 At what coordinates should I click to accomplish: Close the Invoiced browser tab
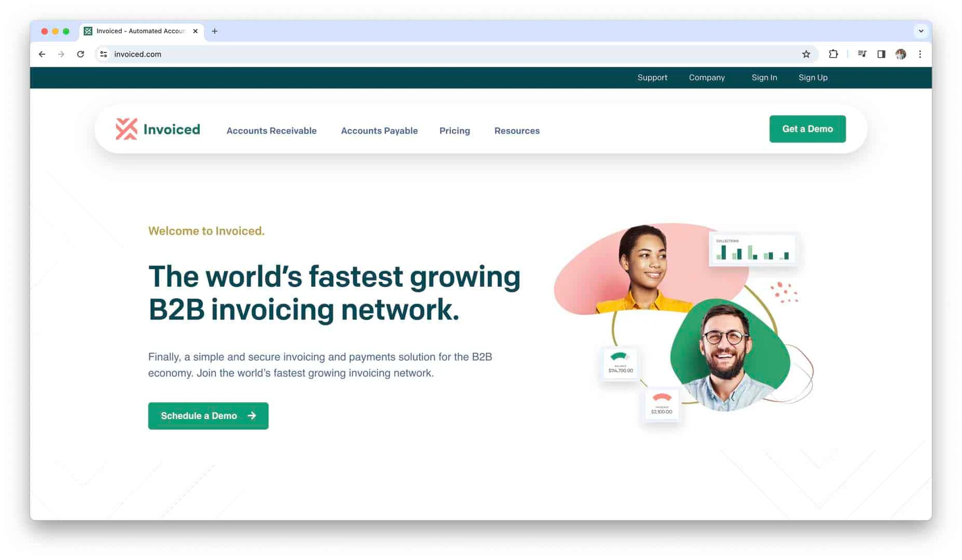[195, 31]
